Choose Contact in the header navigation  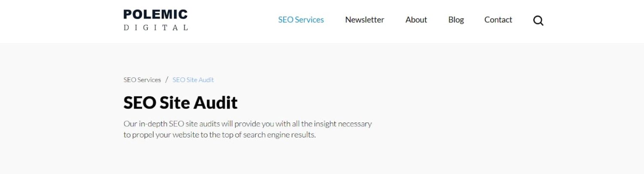coord(498,20)
